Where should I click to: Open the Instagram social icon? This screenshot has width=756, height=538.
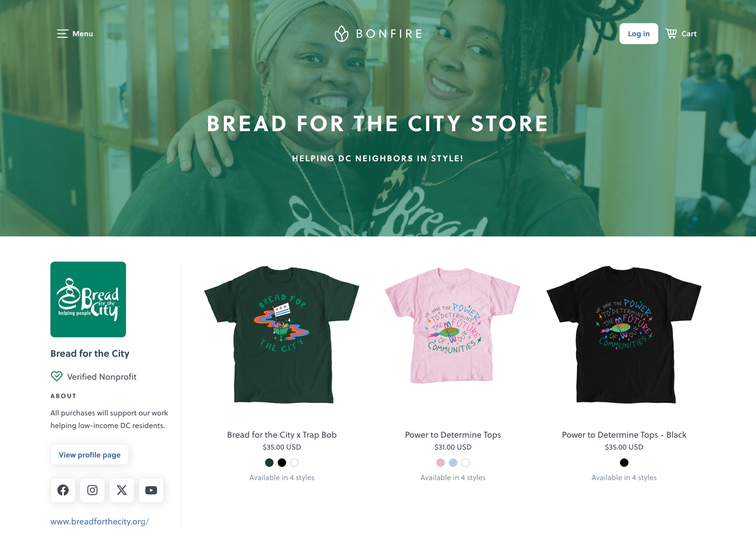[92, 490]
